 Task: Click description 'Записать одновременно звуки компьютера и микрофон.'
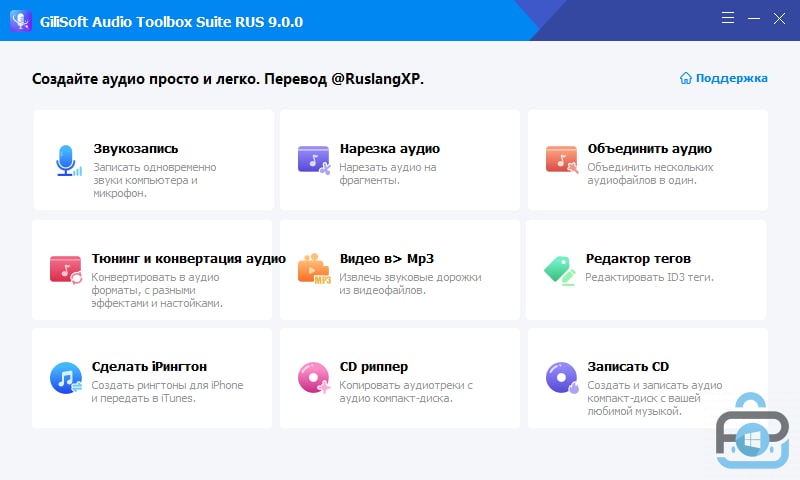[155, 180]
